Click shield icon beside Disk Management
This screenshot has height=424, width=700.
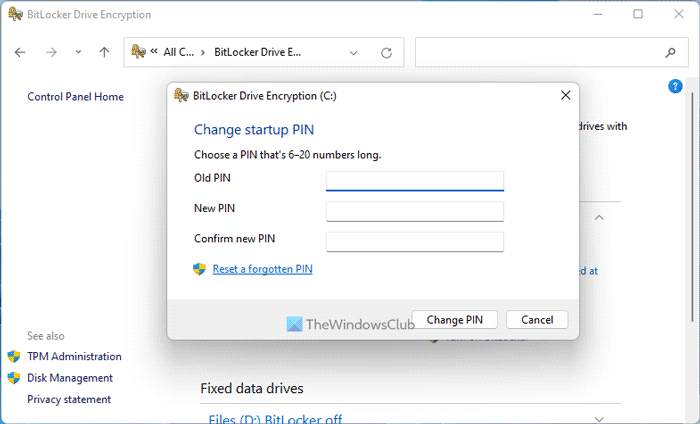14,378
